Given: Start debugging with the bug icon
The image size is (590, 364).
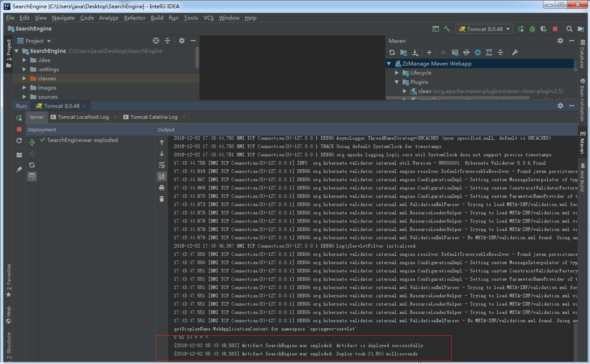Looking at the screenshot, I should coord(532,29).
